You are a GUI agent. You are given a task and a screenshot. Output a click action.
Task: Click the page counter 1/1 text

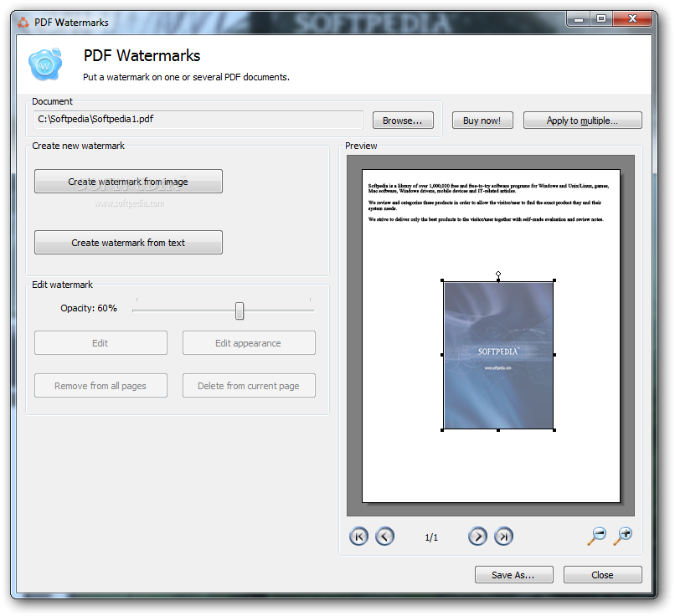point(431,537)
